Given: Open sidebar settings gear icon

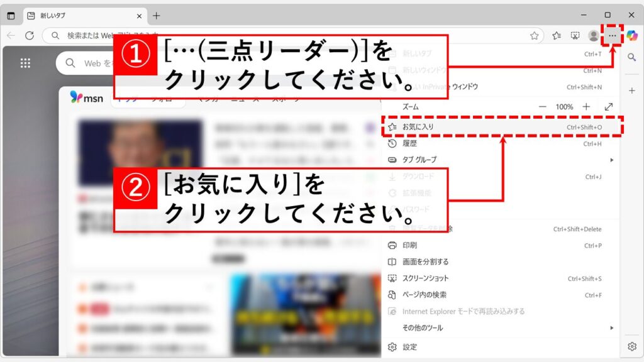Looking at the screenshot, I should pos(631,346).
